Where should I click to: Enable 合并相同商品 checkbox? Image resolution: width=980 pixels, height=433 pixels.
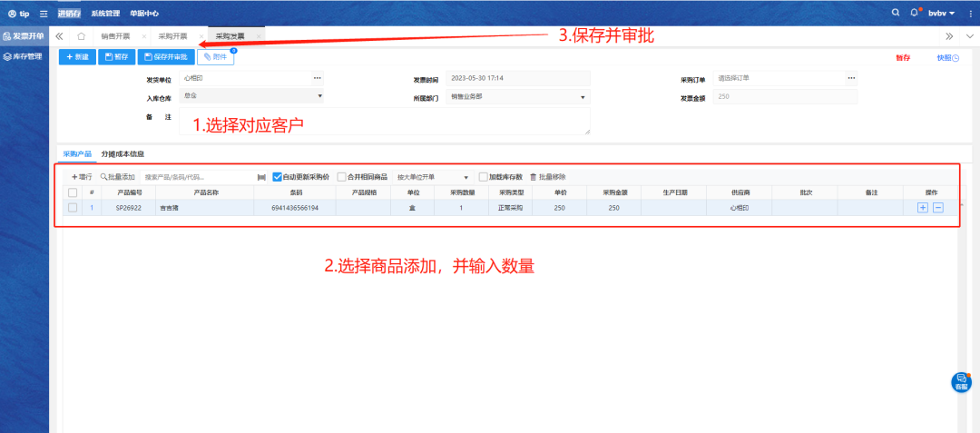(x=341, y=177)
